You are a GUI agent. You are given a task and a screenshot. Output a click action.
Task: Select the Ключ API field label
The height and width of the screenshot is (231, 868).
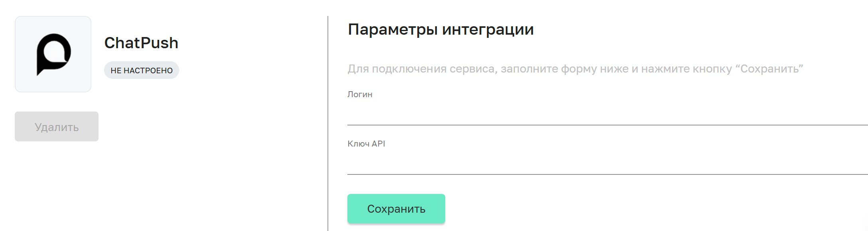click(x=366, y=144)
